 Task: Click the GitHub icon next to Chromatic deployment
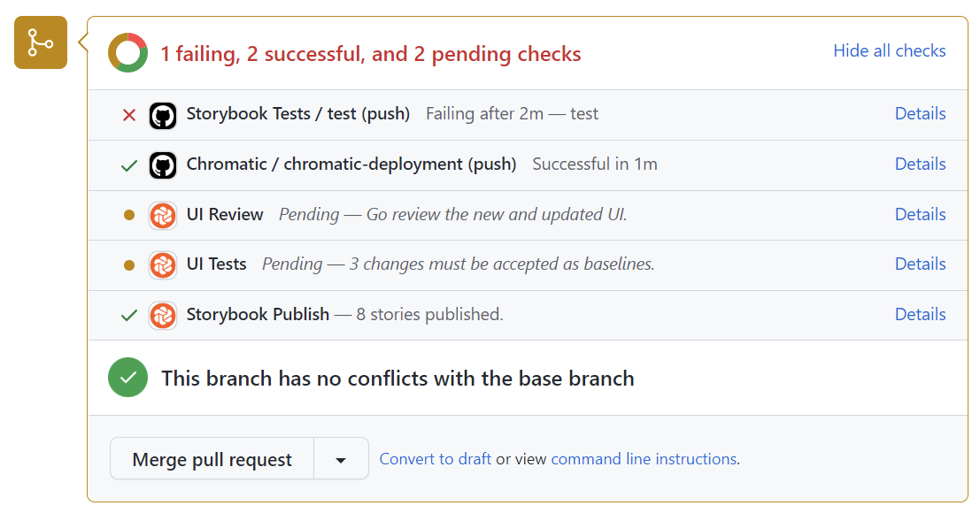(x=163, y=165)
